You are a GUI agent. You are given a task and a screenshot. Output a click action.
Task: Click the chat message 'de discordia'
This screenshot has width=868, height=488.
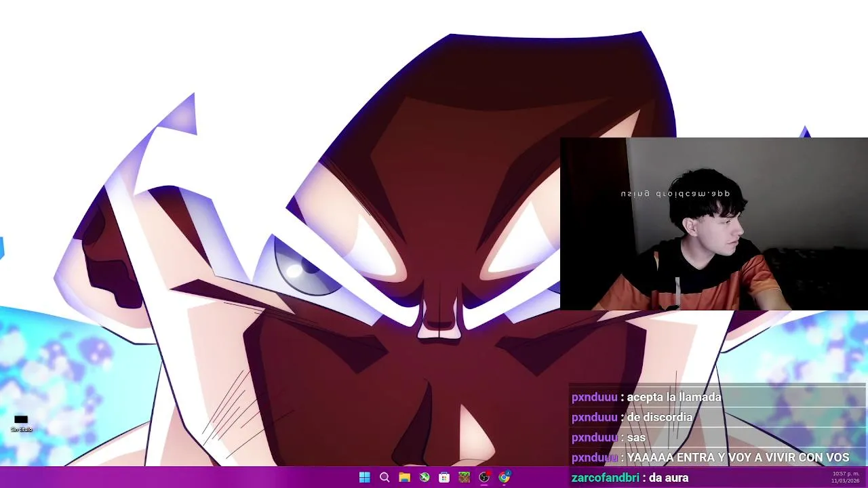[660, 418]
